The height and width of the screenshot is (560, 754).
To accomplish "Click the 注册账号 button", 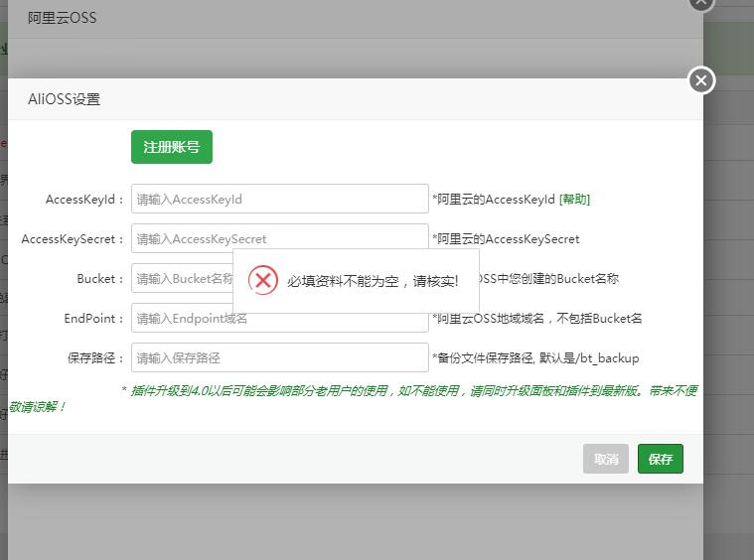I will pos(172,147).
